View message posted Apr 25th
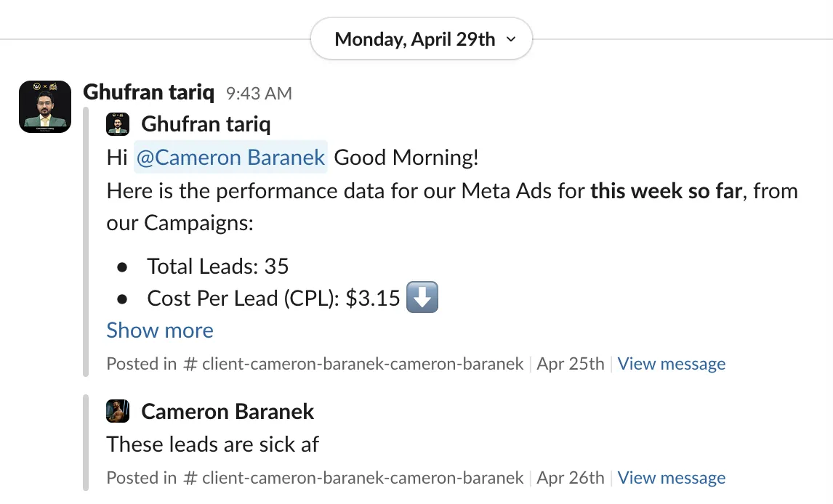Viewport: 833px width, 504px height. pyautogui.click(x=672, y=363)
